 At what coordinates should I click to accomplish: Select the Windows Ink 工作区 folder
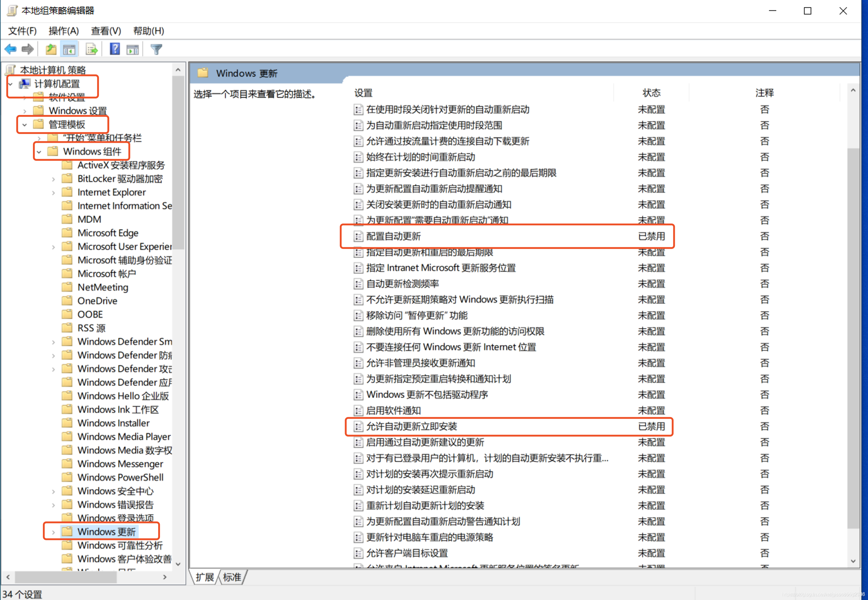(118, 410)
